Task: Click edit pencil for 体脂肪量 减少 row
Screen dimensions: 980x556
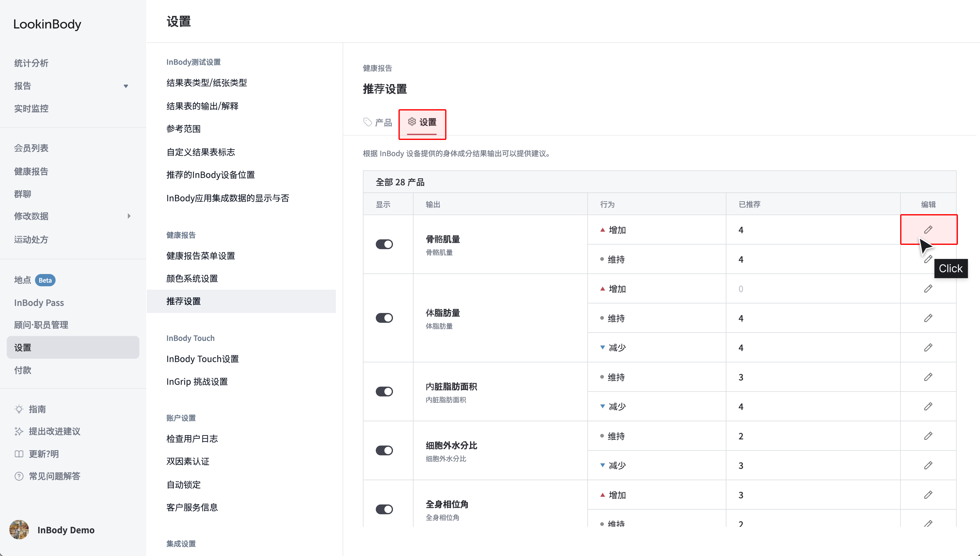Action: tap(928, 347)
